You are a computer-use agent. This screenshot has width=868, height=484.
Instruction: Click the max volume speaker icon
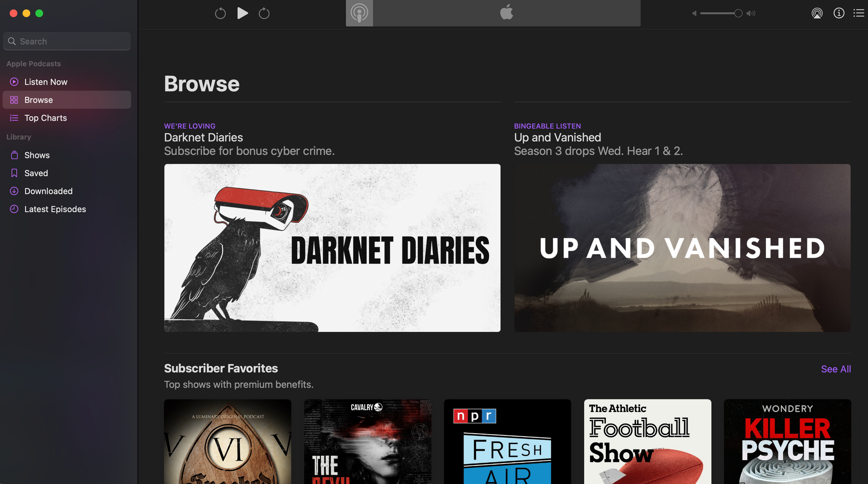[x=751, y=13]
